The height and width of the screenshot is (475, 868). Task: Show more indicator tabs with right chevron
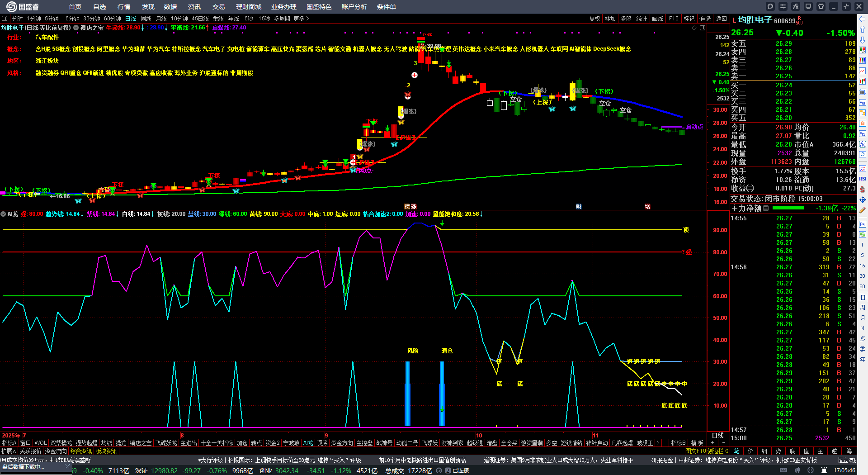pos(657,443)
